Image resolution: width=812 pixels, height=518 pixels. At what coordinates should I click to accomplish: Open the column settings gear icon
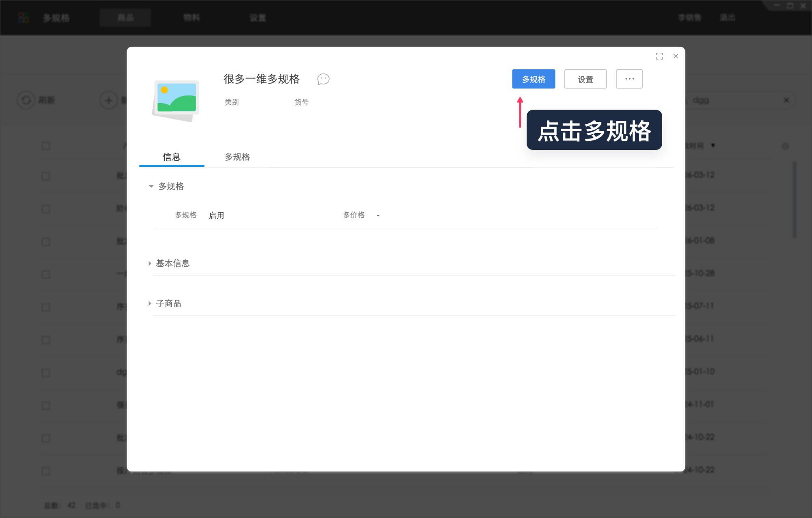[x=785, y=146]
